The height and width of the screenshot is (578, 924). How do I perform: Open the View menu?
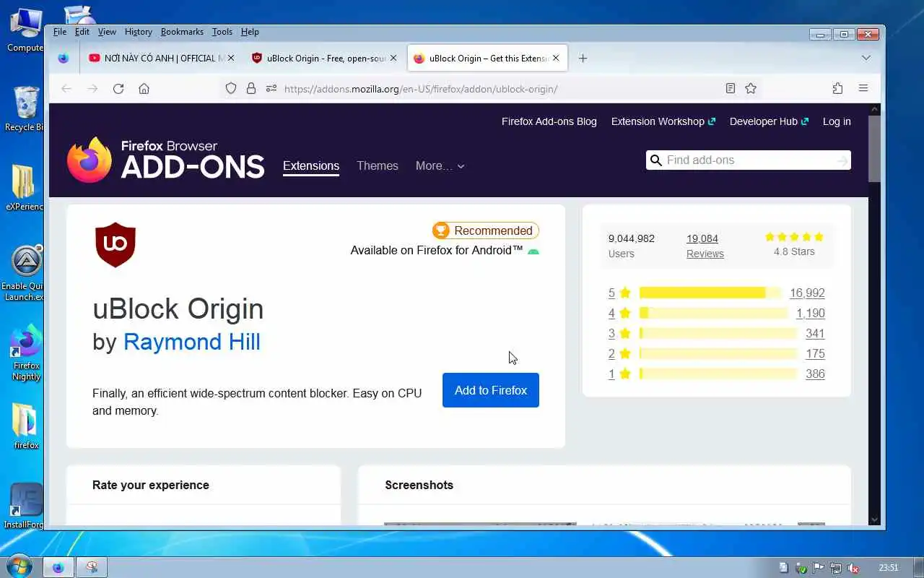click(107, 32)
